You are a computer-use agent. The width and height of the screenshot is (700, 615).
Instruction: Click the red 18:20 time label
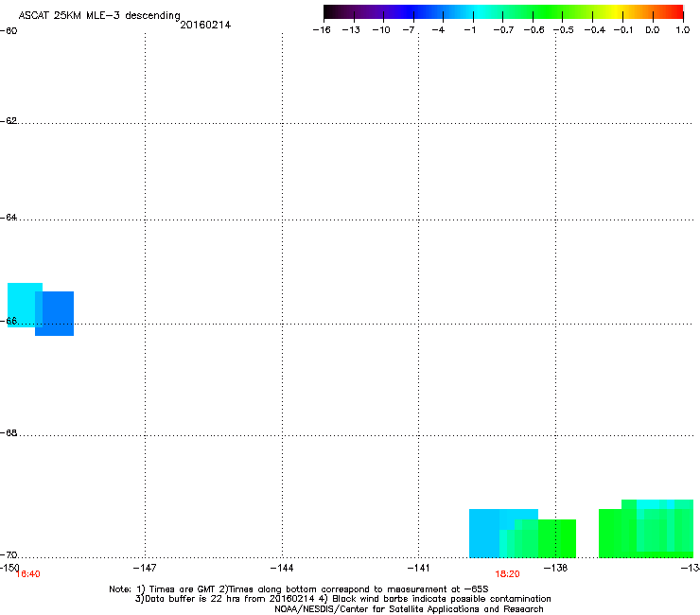point(507,574)
